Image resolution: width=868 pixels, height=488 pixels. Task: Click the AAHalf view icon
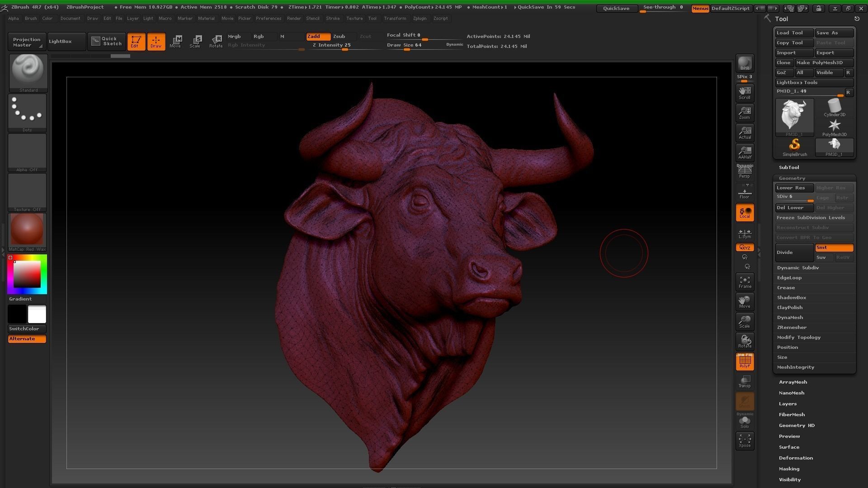745,152
